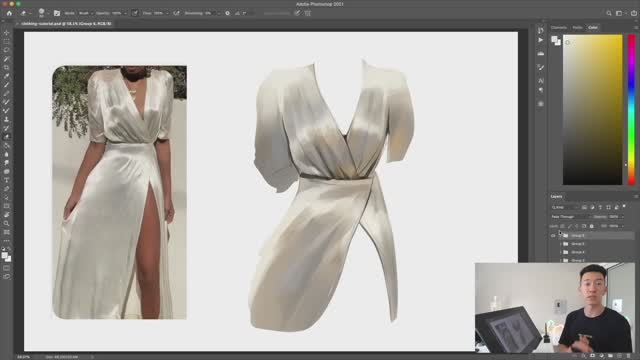This screenshot has width=640, height=360.
Task: Open the layer filter Kind dropdown
Action: point(565,207)
